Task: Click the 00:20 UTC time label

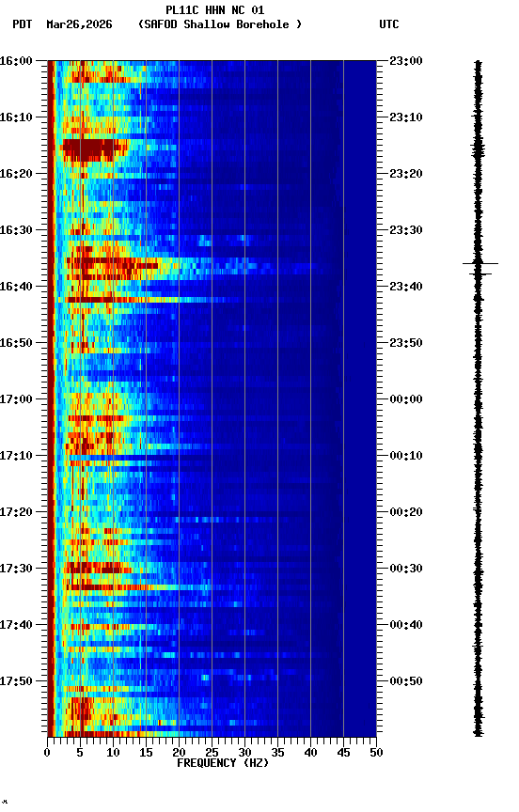Action: (x=406, y=512)
